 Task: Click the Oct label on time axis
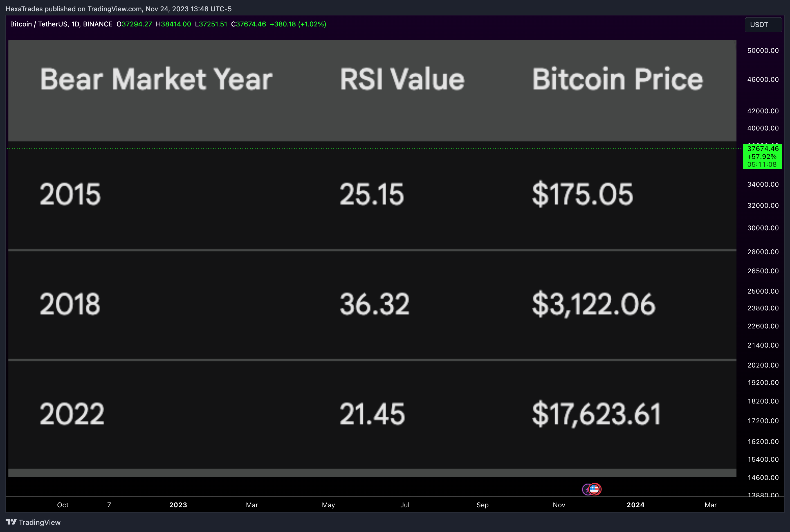click(63, 505)
